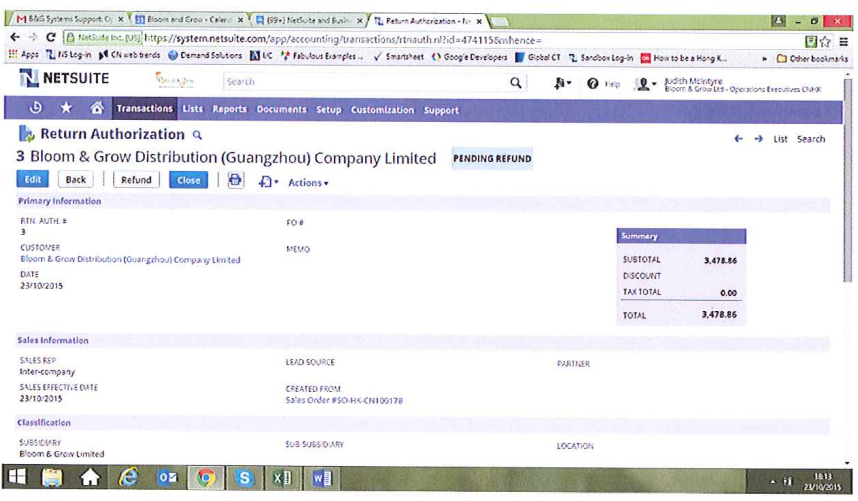
Task: Open Skype on taskbar
Action: coord(244,478)
